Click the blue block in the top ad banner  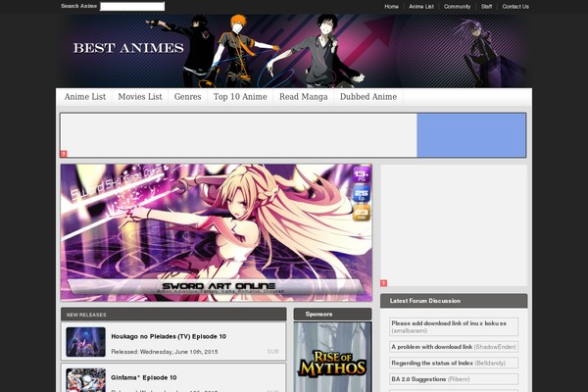[471, 135]
